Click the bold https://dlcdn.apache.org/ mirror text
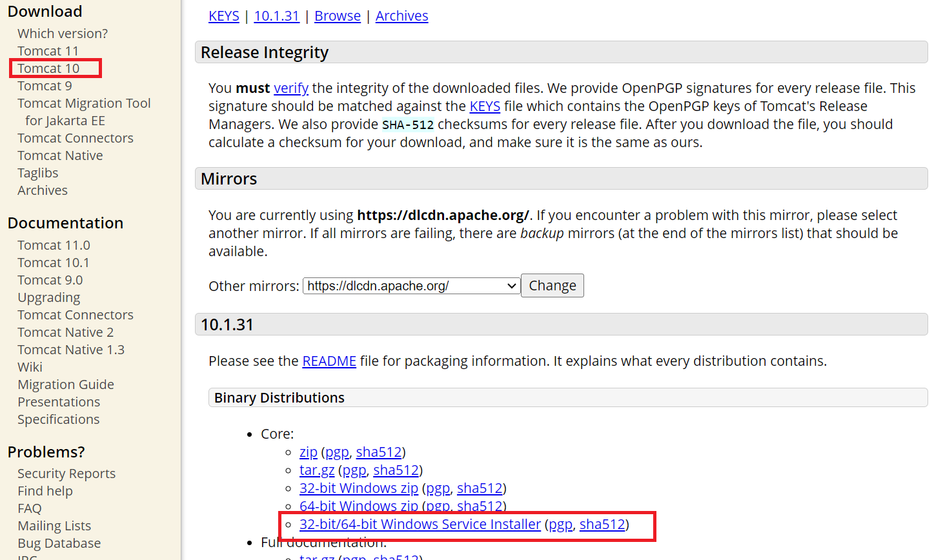Screen dimensions: 943x560 pyautogui.click(x=443, y=215)
